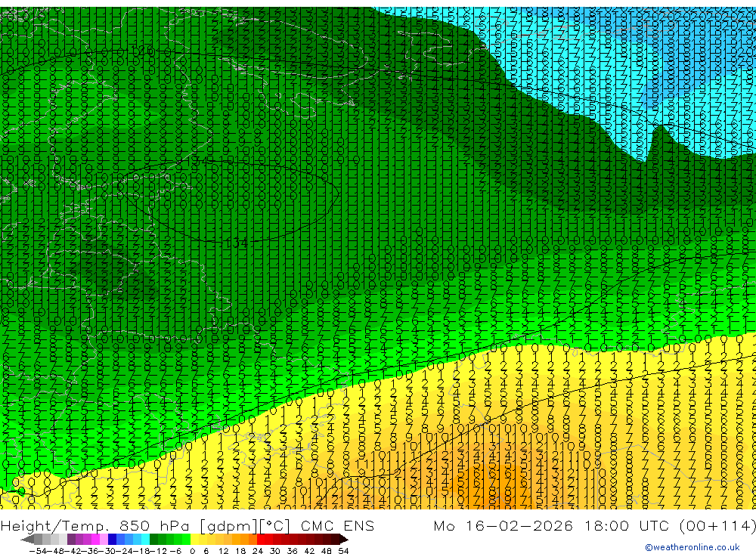Viewport: 756px width, 554px height.
Task: Click the dark right arrow end of the legend
Action: pyautogui.click(x=344, y=540)
